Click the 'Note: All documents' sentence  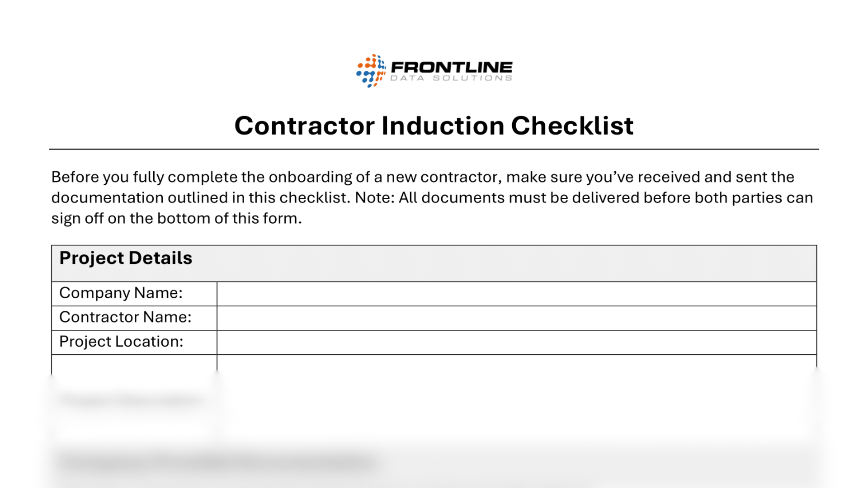point(583,198)
